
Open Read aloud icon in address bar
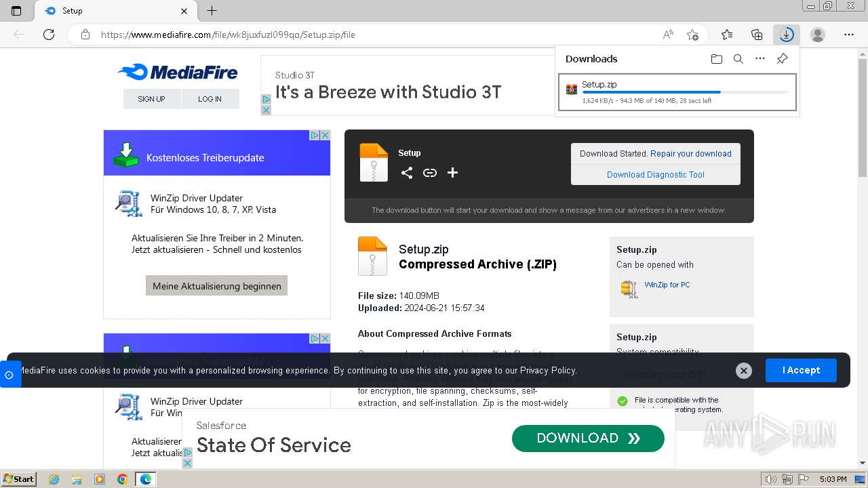668,35
